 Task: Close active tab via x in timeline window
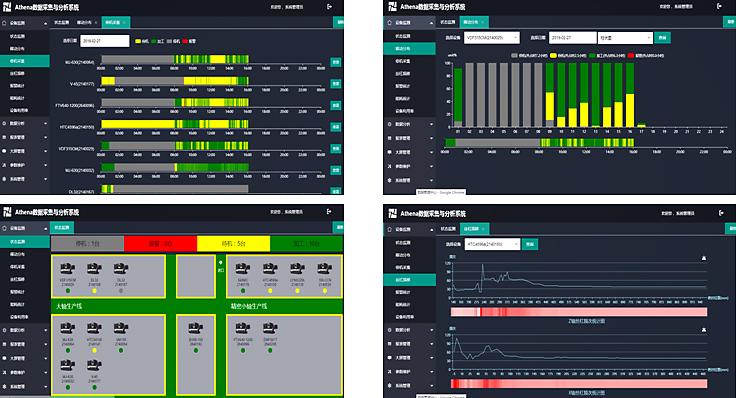pos(124,23)
